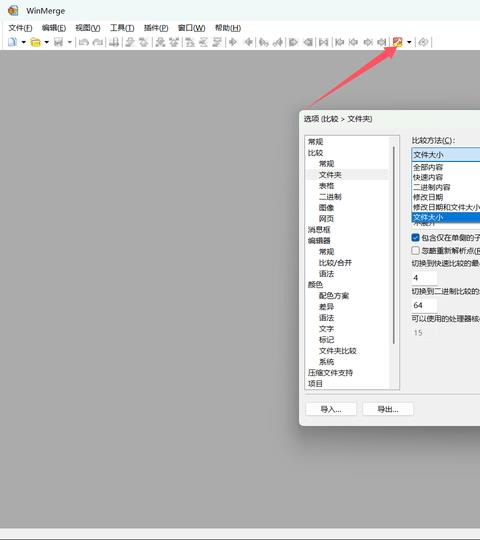
Task: Click the Copy All to Right icon
Action: click(x=293, y=42)
